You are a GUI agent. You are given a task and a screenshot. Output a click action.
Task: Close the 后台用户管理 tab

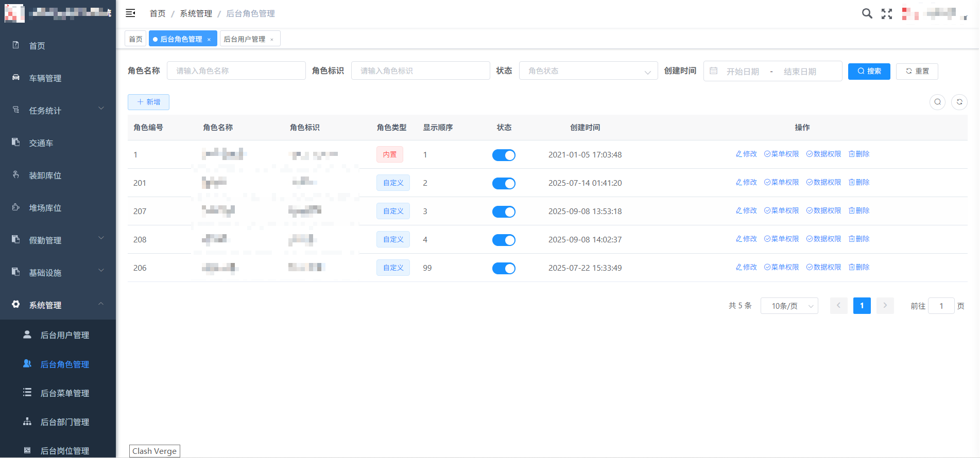[272, 40]
